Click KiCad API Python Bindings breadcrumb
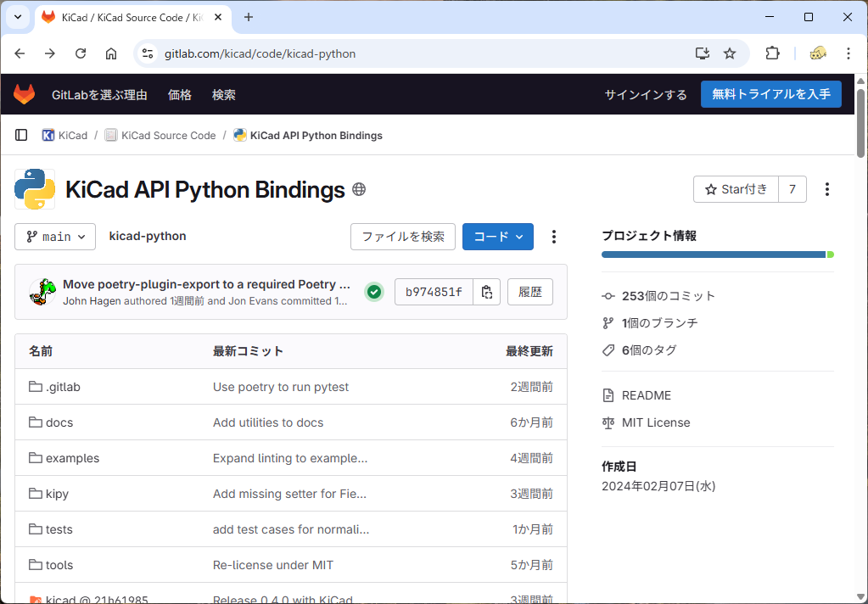This screenshot has height=604, width=868. coord(316,135)
